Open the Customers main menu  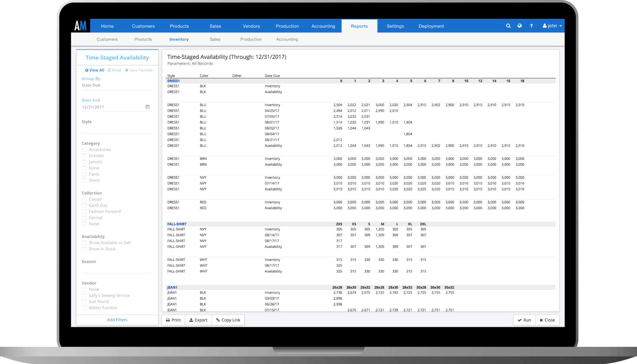pos(143,26)
